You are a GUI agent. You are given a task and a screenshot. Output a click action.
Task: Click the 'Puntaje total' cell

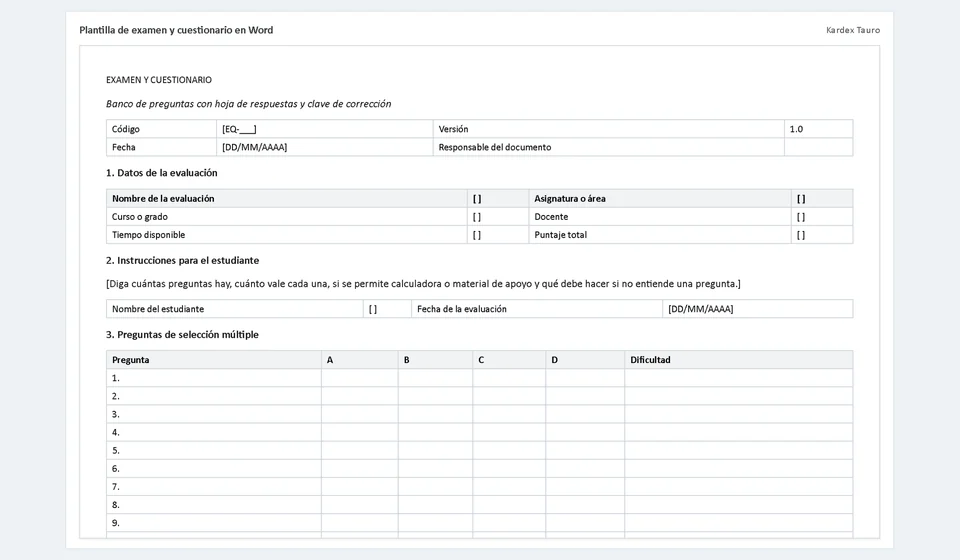(x=660, y=235)
